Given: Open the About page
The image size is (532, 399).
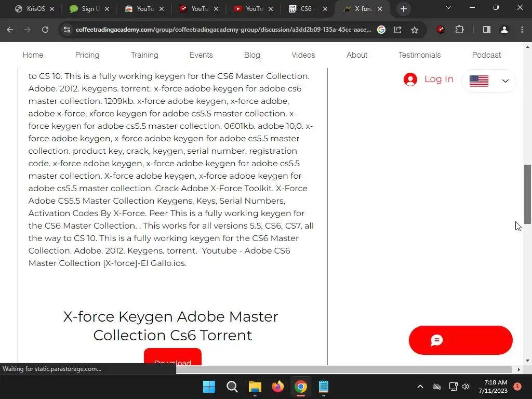Looking at the screenshot, I should (357, 55).
